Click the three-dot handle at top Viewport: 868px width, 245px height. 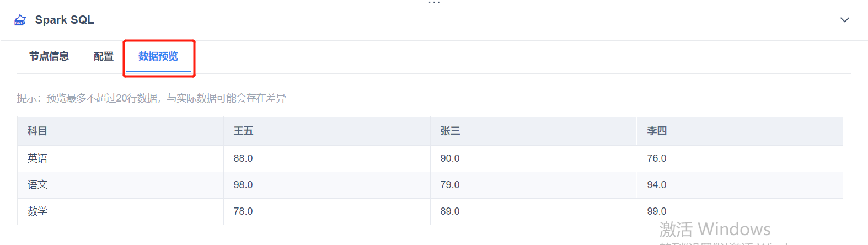point(434,3)
